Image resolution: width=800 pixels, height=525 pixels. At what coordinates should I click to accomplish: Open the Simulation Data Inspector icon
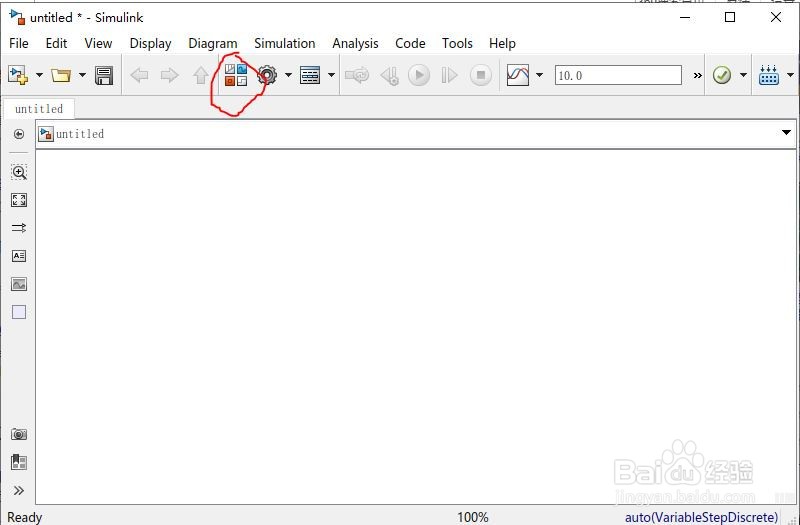coord(518,75)
